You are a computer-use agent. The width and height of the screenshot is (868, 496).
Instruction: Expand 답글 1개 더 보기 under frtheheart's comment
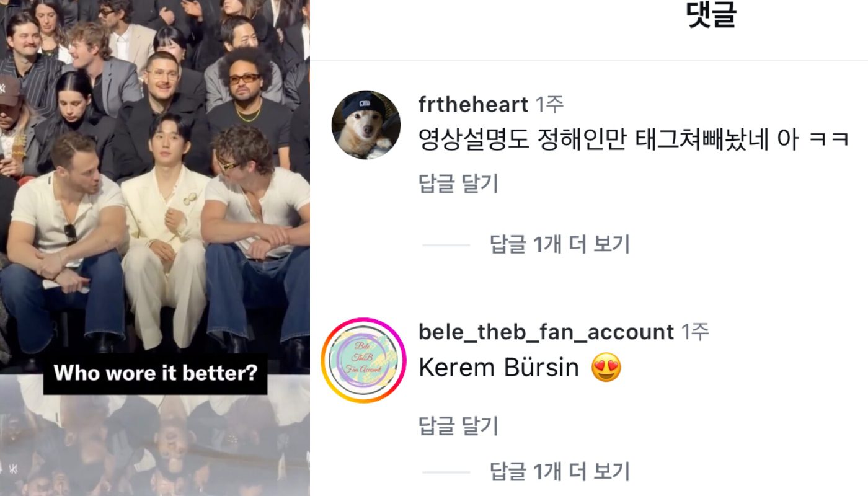click(x=560, y=244)
